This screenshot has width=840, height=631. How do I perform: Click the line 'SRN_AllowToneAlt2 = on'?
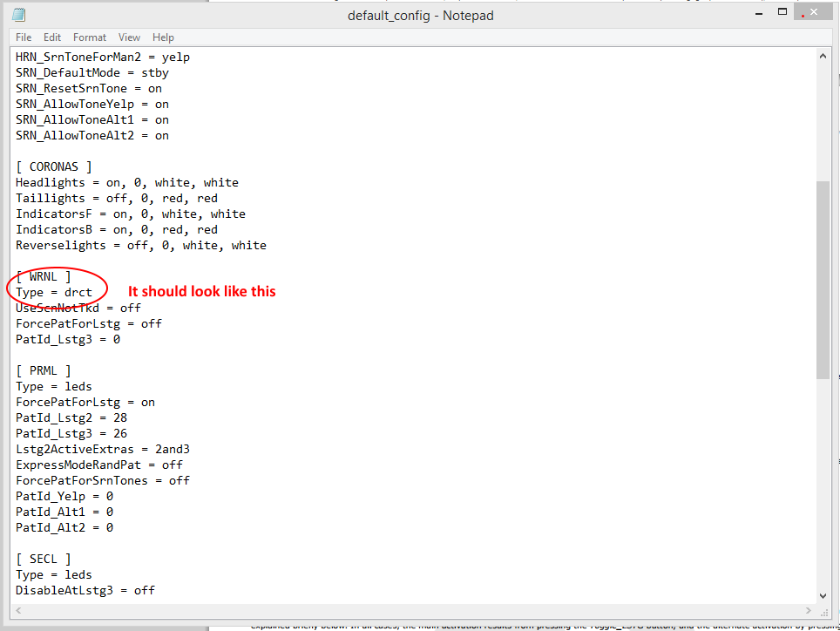92,135
